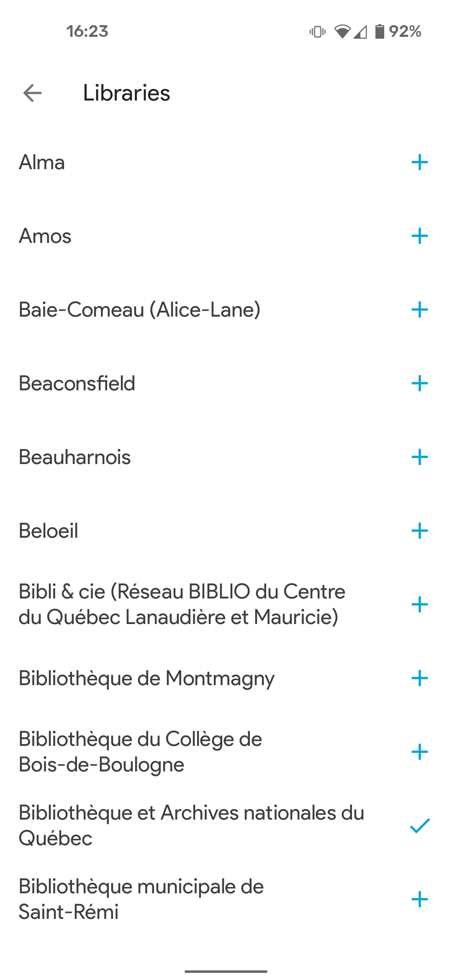Tap the plus icon for Beloeil

coord(419,531)
